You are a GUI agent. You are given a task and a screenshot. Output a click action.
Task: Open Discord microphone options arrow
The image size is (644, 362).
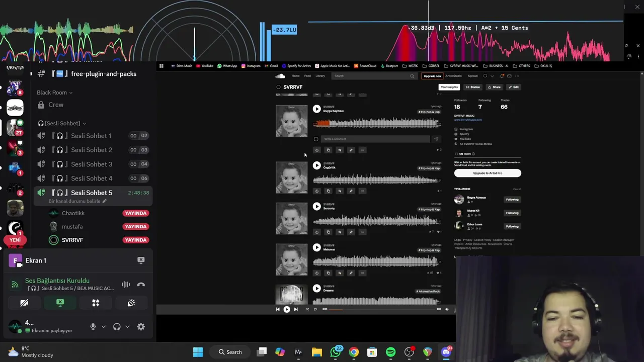point(104,327)
